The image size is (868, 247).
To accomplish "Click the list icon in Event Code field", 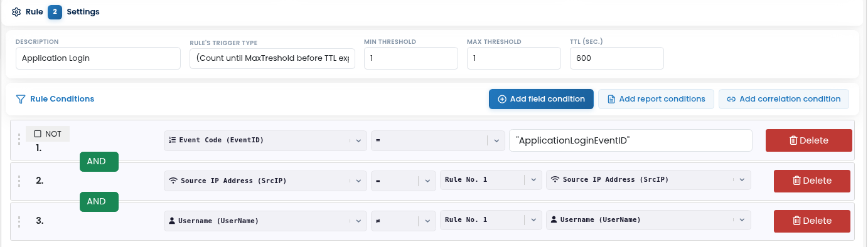I will pyautogui.click(x=173, y=140).
